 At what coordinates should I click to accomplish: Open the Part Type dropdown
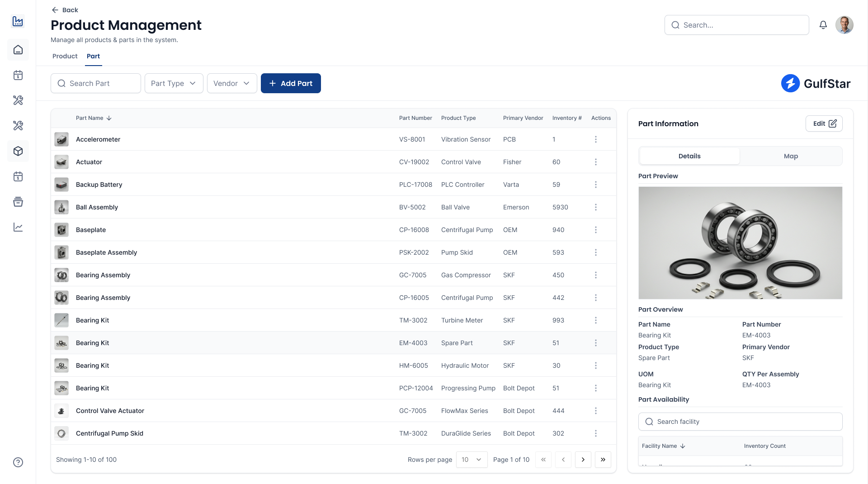174,83
